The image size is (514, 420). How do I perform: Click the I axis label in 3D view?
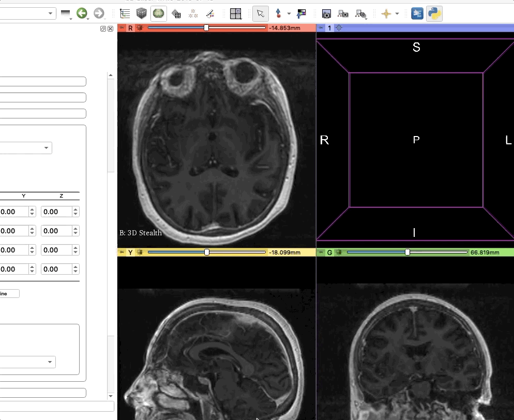(414, 232)
